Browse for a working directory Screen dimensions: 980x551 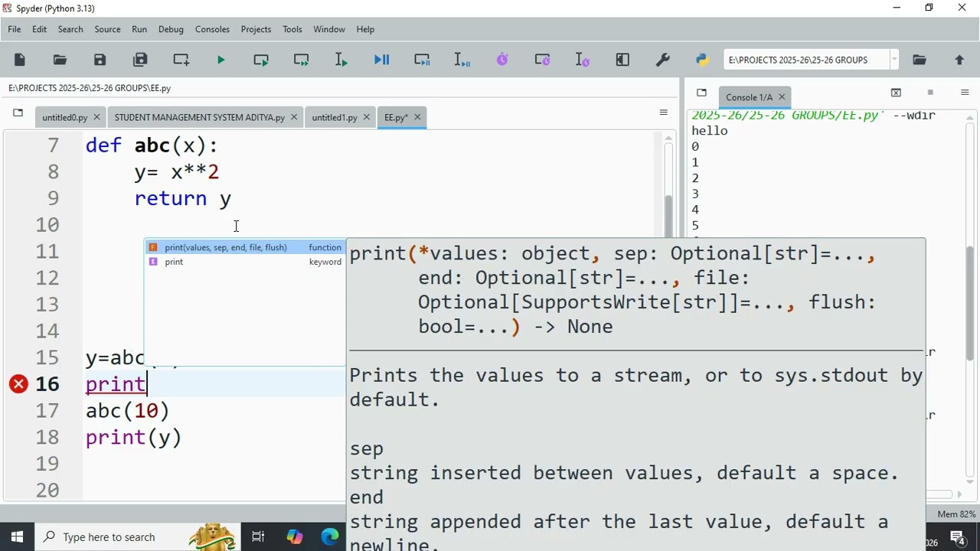click(x=920, y=60)
